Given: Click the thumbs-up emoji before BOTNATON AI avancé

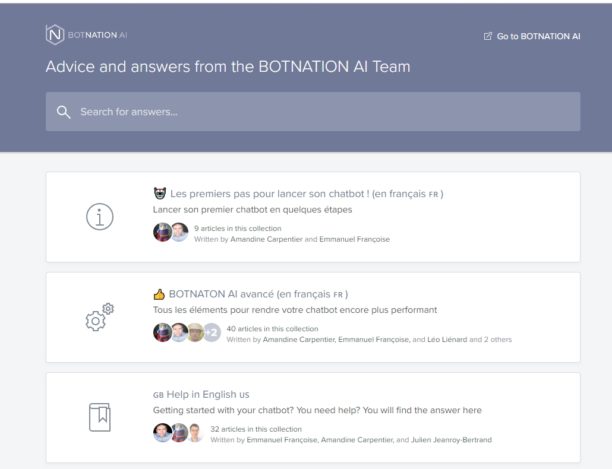Looking at the screenshot, I should click(159, 294).
